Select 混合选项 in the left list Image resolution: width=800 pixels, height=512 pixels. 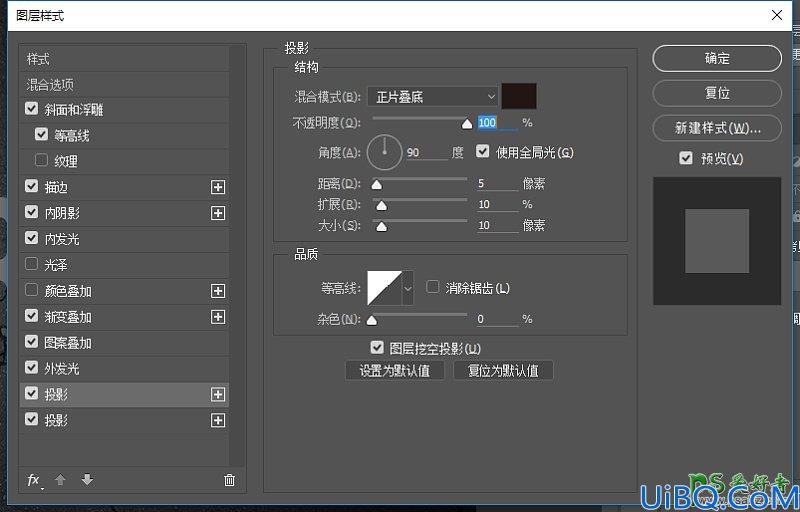pos(124,85)
